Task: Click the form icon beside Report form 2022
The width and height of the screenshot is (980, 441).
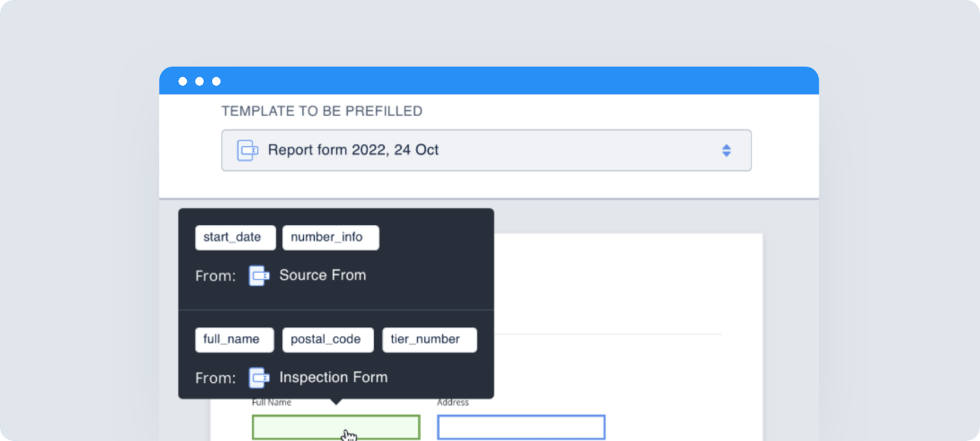Action: coord(247,150)
